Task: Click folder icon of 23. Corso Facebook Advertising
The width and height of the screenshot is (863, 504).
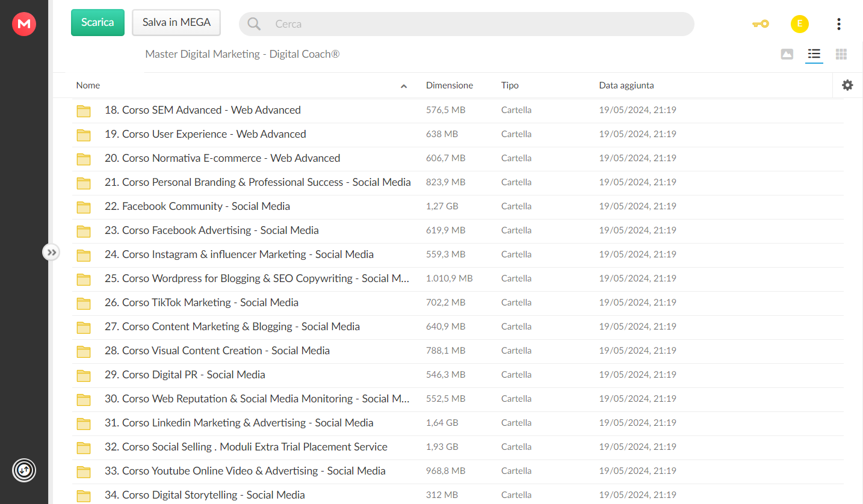Action: coord(84,231)
